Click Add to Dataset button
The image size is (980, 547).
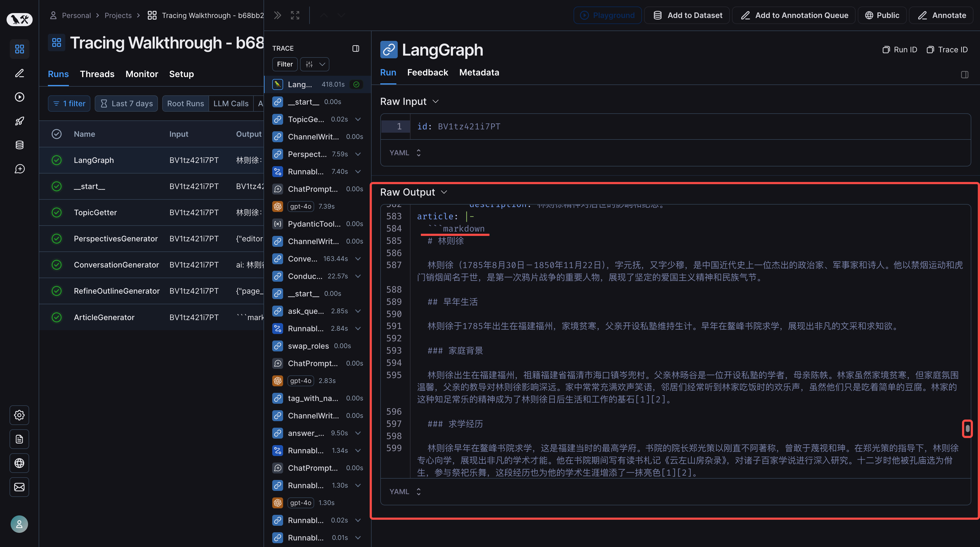coord(687,15)
